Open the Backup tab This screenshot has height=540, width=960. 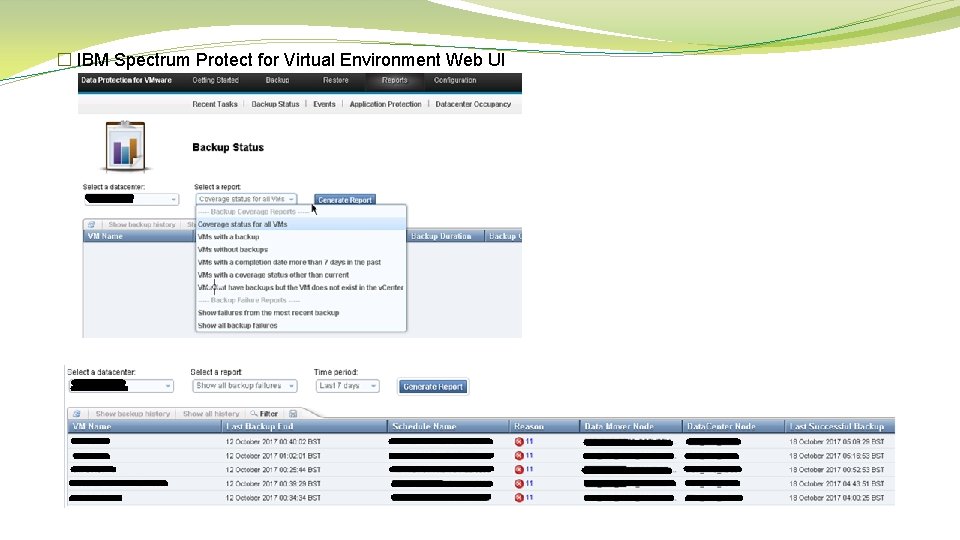tap(277, 80)
